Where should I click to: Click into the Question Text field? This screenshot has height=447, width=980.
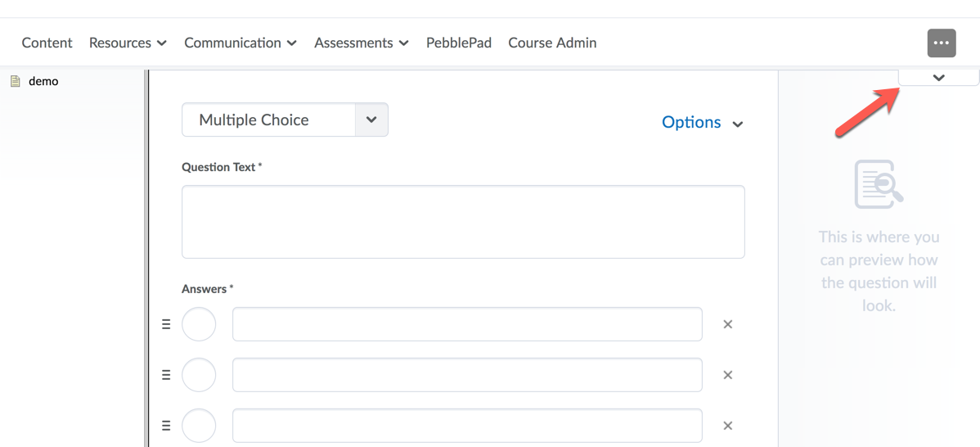click(x=463, y=222)
